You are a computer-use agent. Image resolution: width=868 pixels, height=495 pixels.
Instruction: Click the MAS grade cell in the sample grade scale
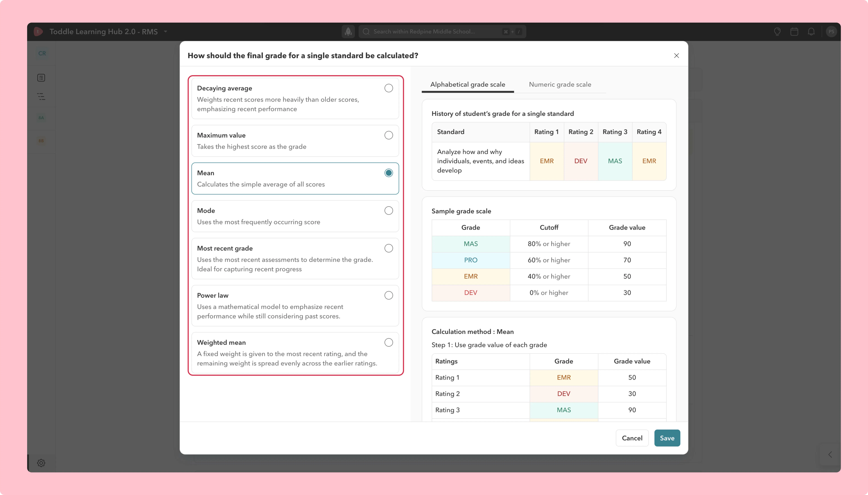coord(471,244)
